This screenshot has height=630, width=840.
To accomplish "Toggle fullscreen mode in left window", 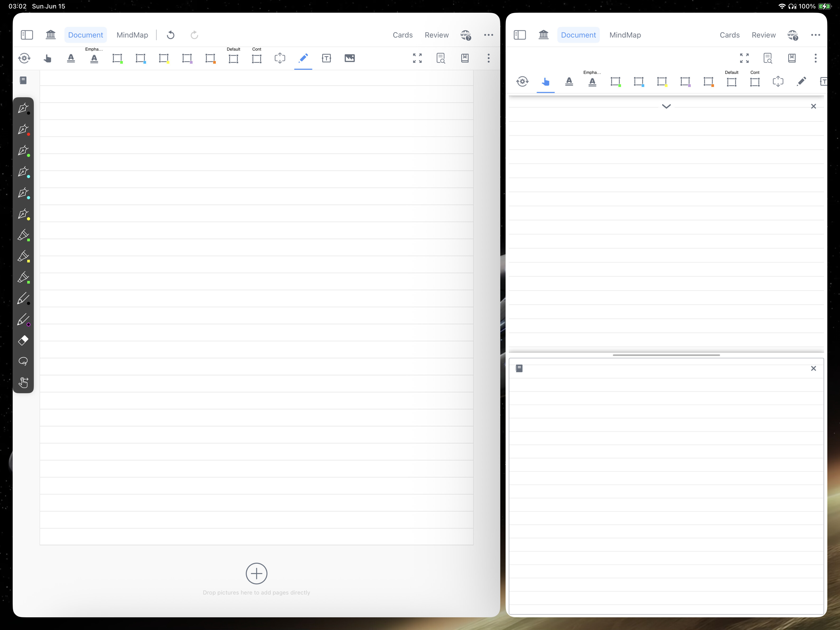I will (x=417, y=58).
